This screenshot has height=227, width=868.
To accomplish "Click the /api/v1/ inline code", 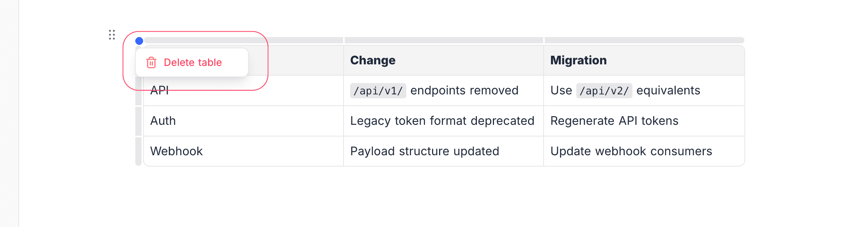I will coord(378,91).
